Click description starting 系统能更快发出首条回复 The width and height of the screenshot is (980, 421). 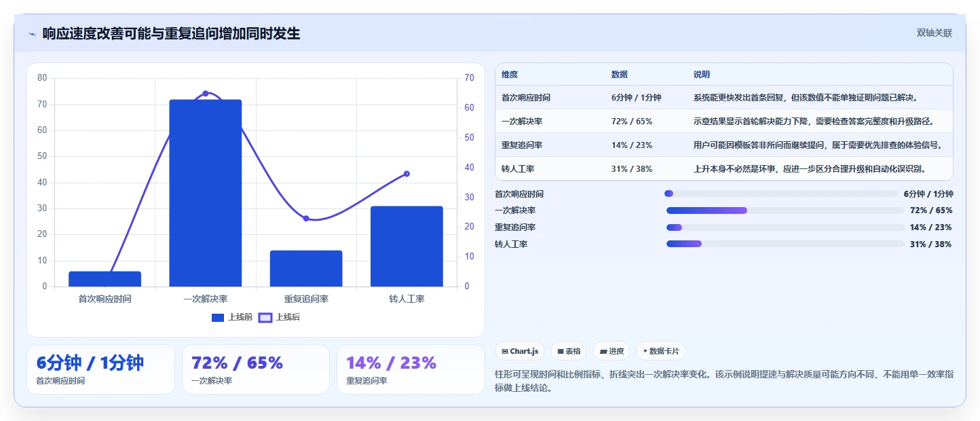[806, 98]
